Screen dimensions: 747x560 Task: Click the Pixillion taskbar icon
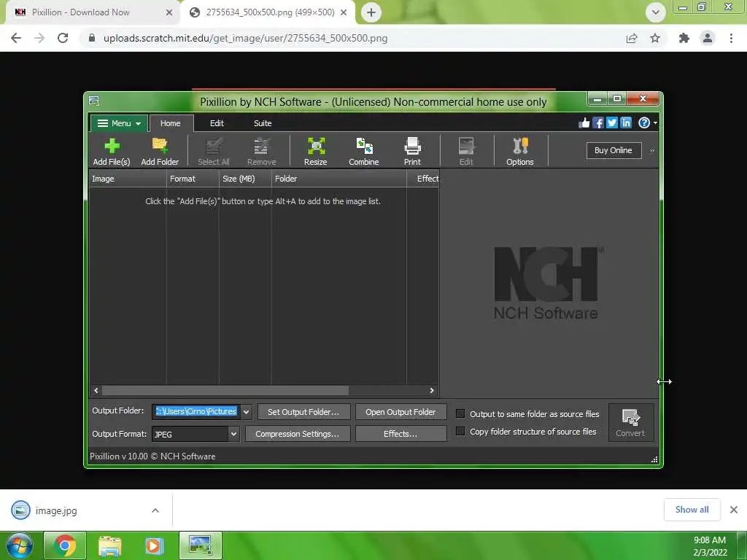point(201,545)
